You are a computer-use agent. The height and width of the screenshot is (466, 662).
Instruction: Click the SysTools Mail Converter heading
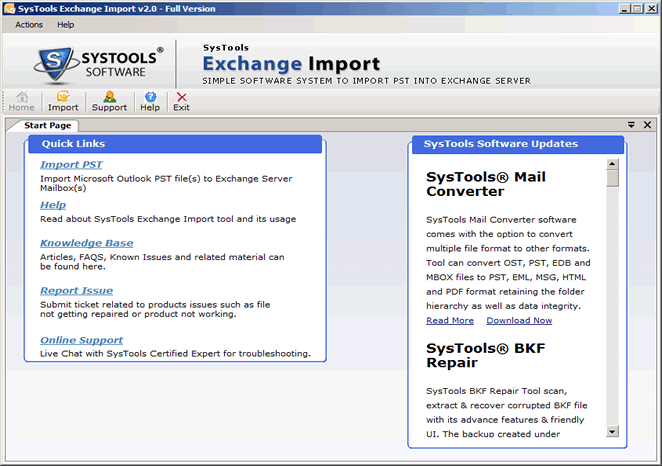point(486,184)
